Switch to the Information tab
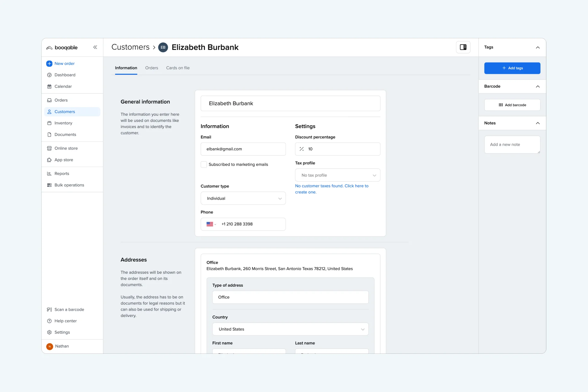588x392 pixels. coord(126,68)
